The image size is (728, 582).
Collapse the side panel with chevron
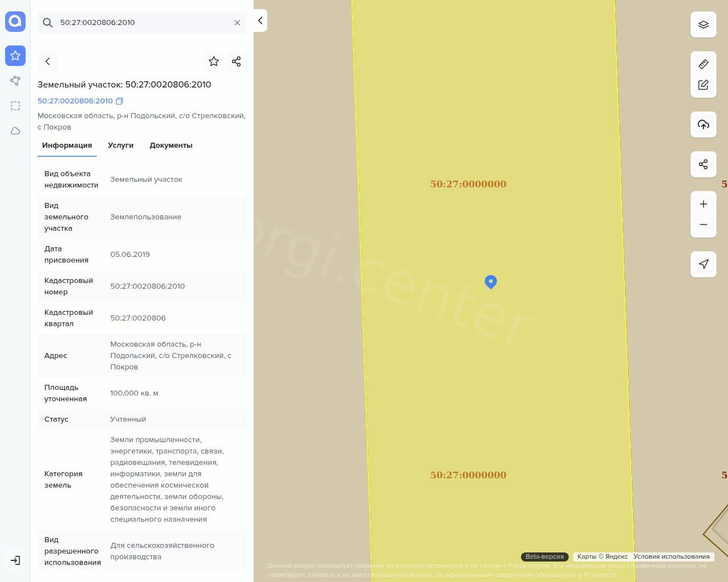(260, 20)
